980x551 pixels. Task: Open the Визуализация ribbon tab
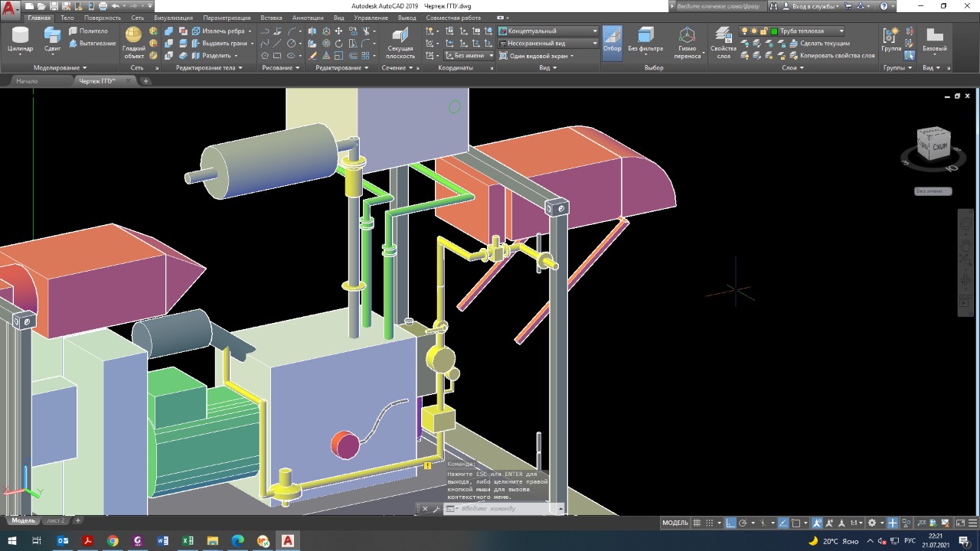[x=173, y=18]
